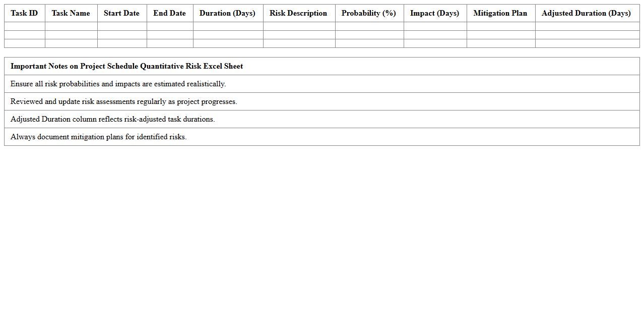The height and width of the screenshot is (328, 644).
Task: Click the Probability (%) header cell
Action: [x=369, y=13]
